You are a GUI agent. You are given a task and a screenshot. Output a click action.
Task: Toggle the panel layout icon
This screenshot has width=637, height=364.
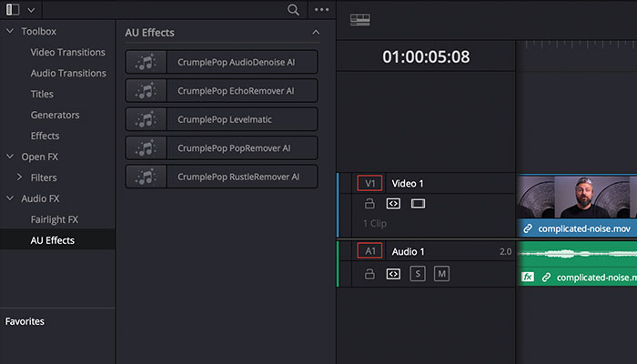pos(13,9)
